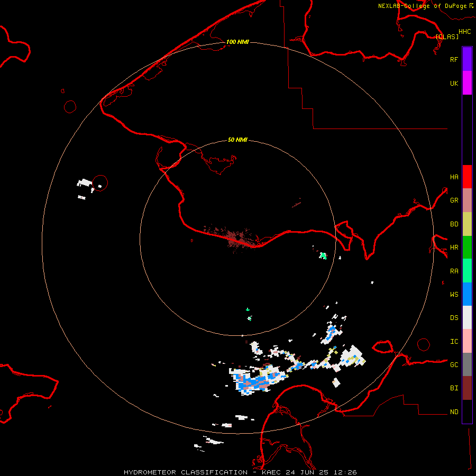Select the BD yellow legend swatch
The width and height of the screenshot is (476, 476).
[467, 224]
